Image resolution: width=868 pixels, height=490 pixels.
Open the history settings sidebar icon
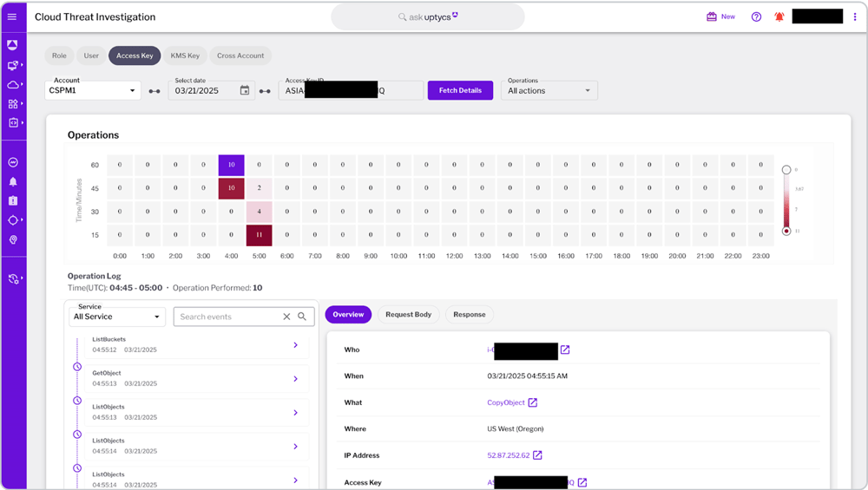(13, 278)
